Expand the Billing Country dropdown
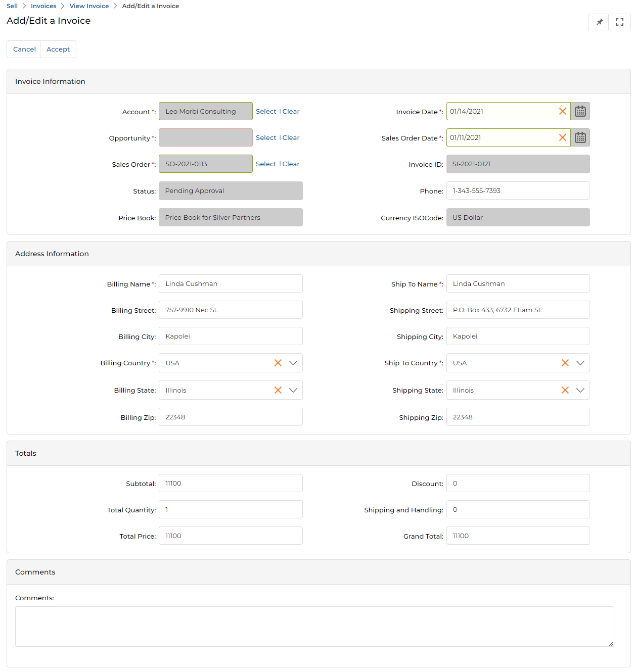The height and width of the screenshot is (672, 635). pos(293,363)
